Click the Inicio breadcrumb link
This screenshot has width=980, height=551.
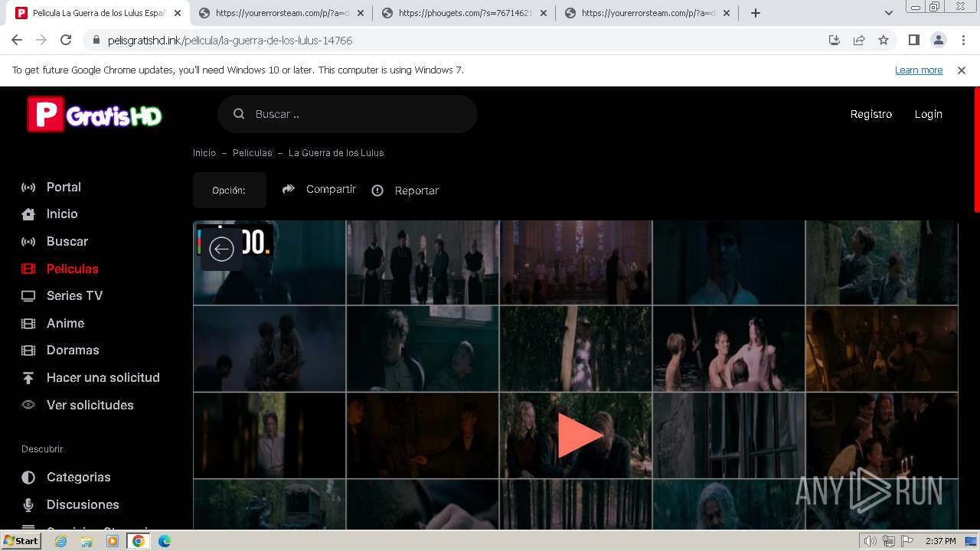(204, 153)
